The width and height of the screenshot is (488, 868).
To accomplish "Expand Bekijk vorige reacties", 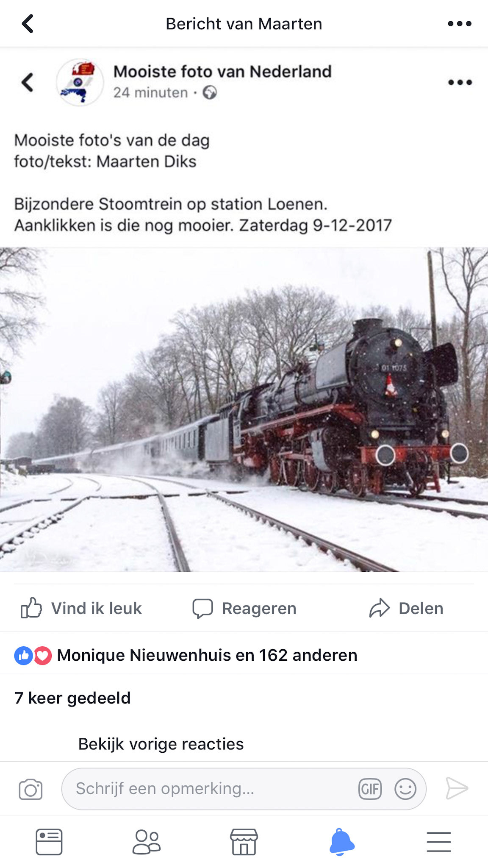I will click(161, 744).
